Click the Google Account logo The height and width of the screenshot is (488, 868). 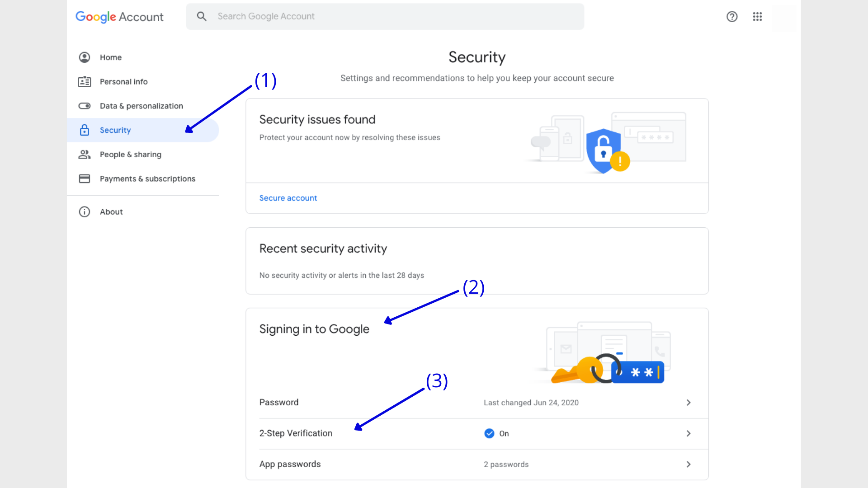(119, 17)
